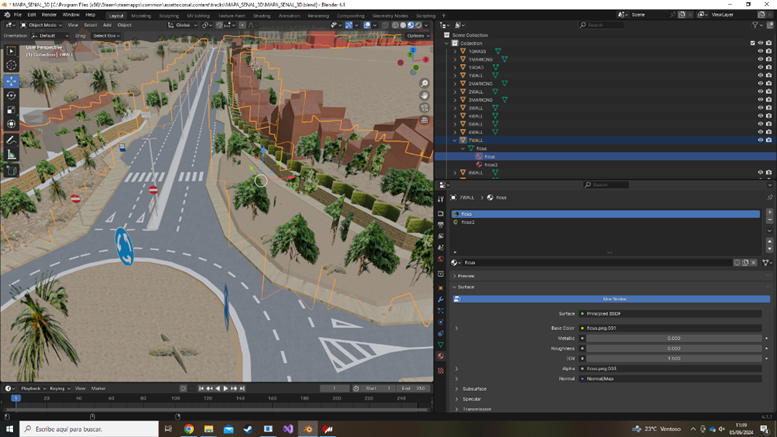Activate the Move tool
This screenshot has height=437, width=777.
11,81
